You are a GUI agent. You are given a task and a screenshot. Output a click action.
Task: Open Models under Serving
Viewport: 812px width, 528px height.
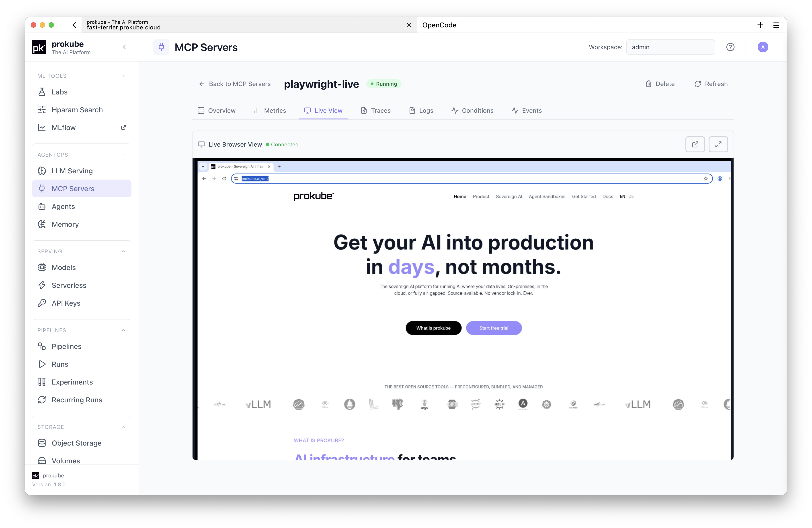(x=82, y=267)
